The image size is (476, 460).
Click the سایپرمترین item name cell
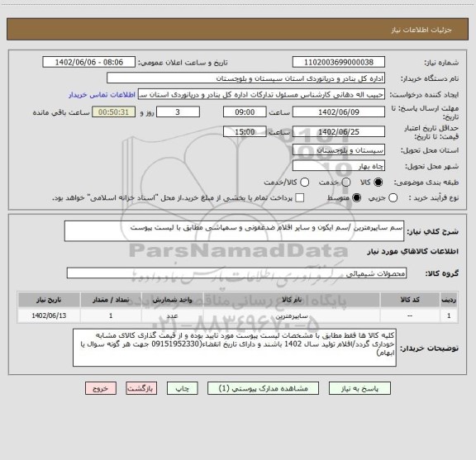point(292,315)
